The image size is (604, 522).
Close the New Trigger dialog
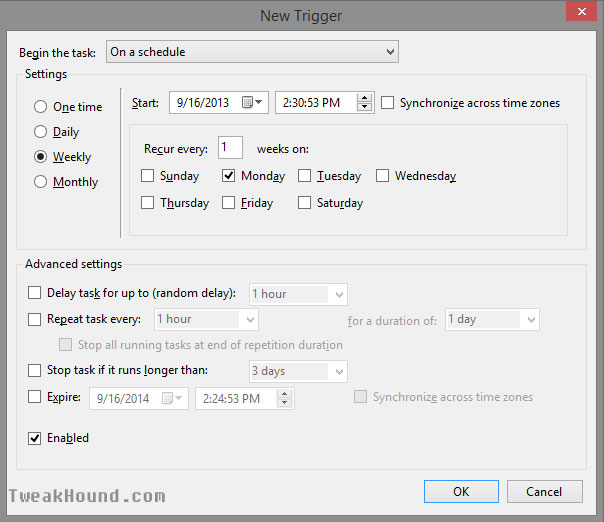[581, 12]
